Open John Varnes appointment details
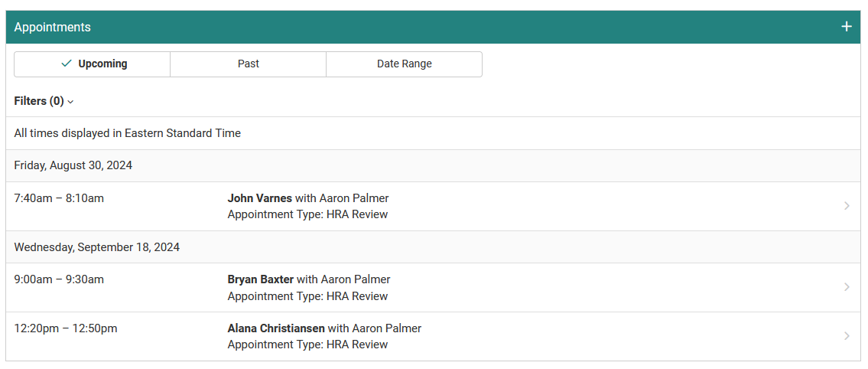 click(x=260, y=198)
